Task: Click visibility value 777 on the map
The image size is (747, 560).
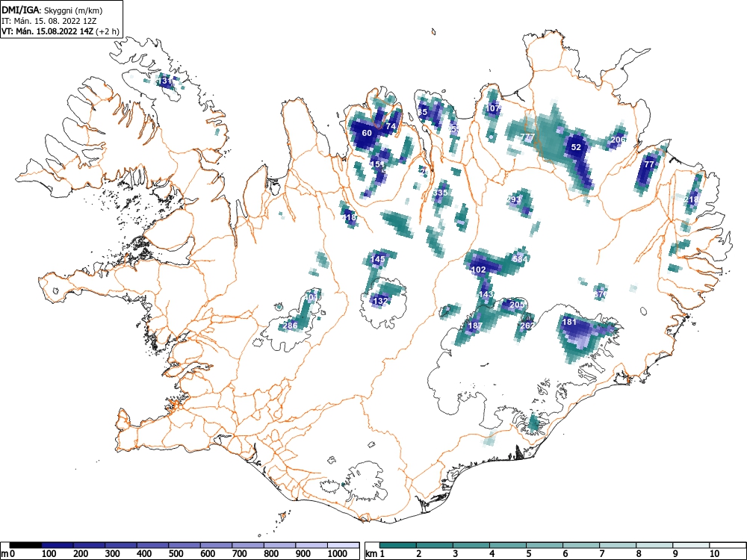Action: point(527,137)
